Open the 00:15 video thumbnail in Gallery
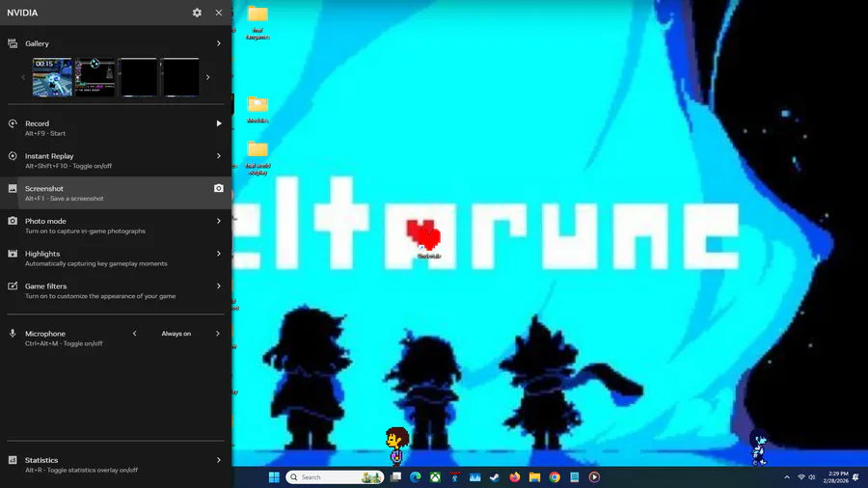This screenshot has width=868, height=488. coord(52,77)
